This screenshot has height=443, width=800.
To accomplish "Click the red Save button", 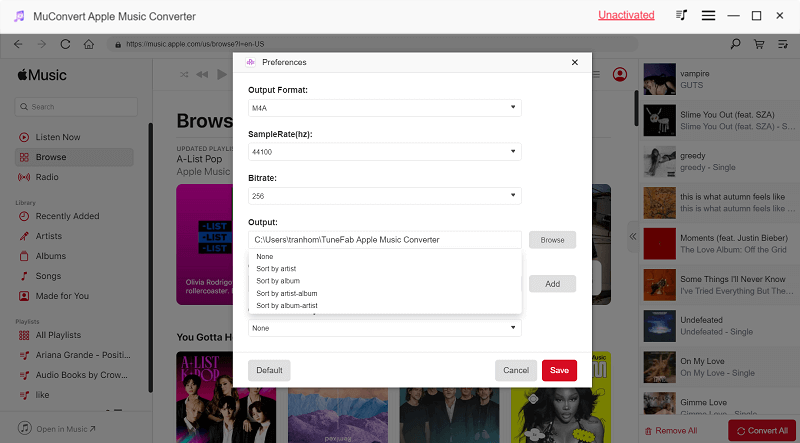I will [x=559, y=370].
